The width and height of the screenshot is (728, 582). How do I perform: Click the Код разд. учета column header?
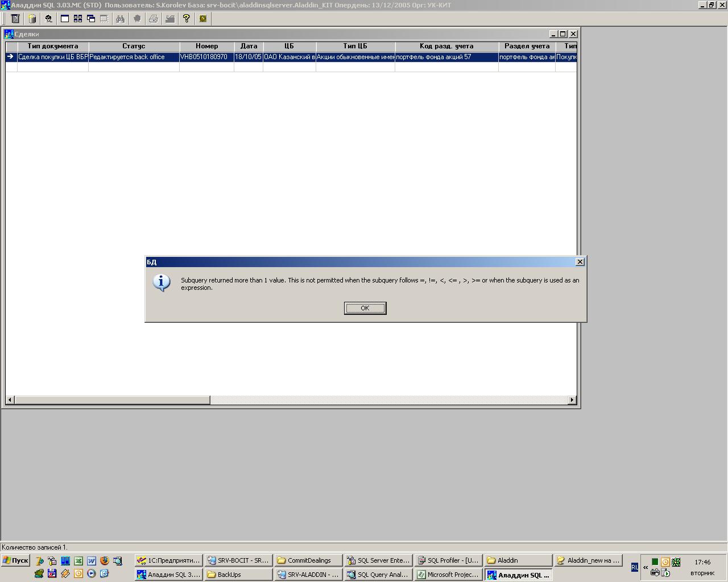click(x=446, y=46)
